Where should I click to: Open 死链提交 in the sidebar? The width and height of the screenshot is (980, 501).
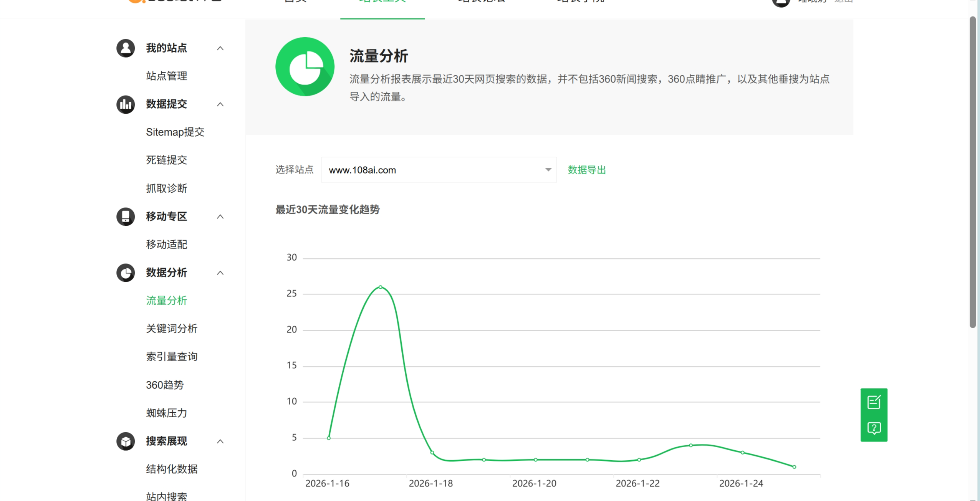click(167, 160)
